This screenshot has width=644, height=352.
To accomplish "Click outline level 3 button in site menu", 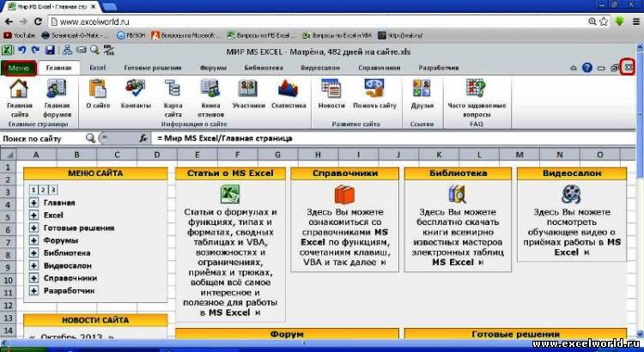I will click(x=52, y=191).
